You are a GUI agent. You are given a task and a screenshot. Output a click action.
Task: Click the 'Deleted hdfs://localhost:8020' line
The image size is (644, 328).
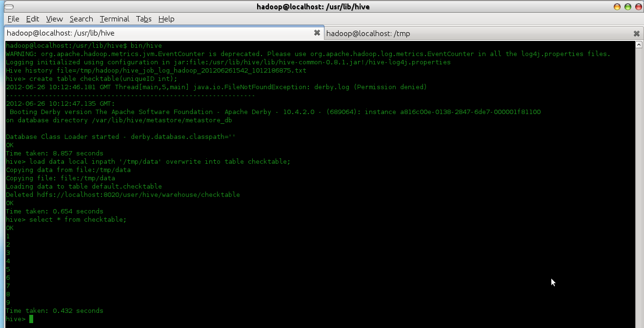tap(123, 195)
